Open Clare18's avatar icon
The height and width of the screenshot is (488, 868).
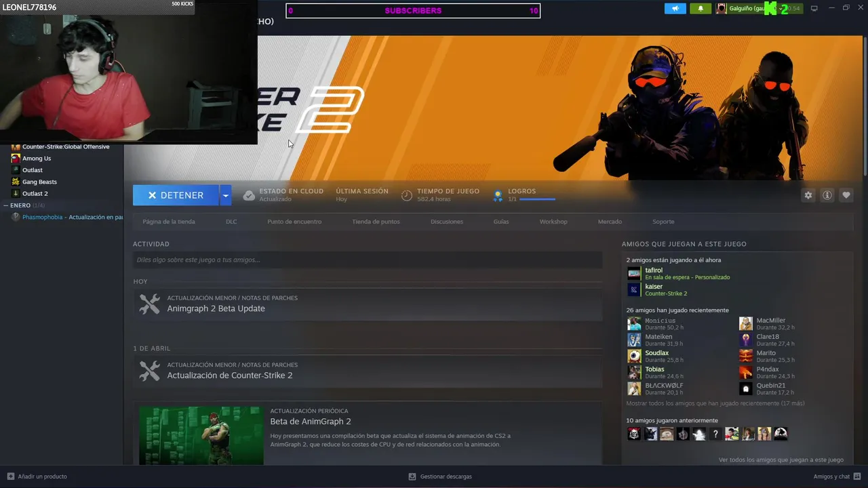click(746, 340)
